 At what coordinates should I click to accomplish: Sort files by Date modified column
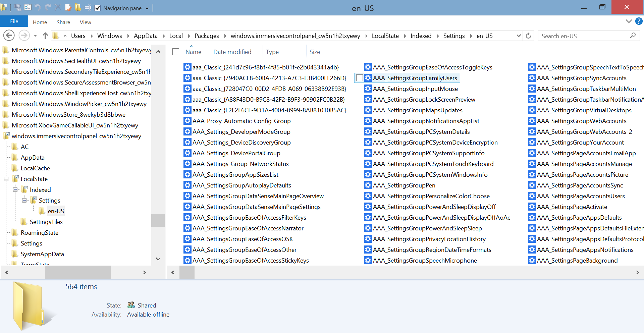(232, 52)
